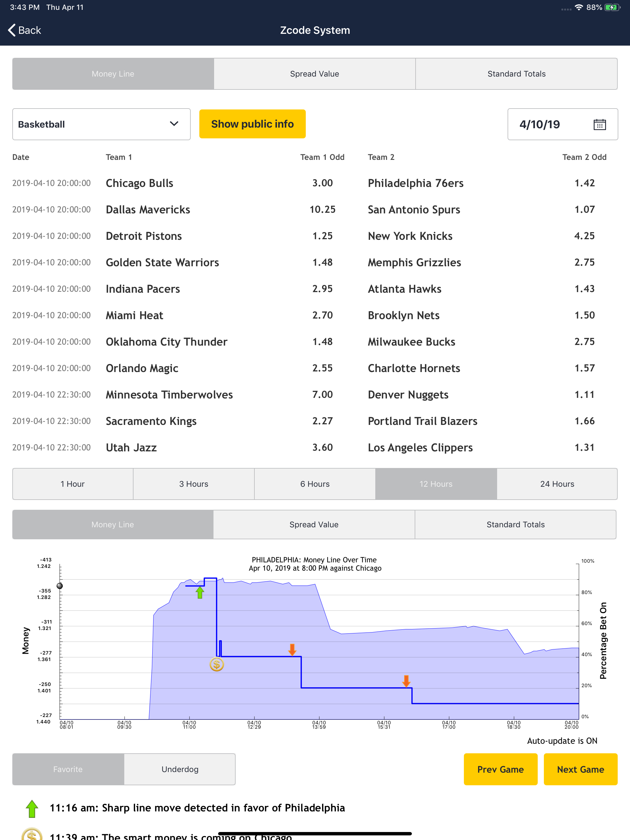Select the Utah Jazz team name

[131, 448]
